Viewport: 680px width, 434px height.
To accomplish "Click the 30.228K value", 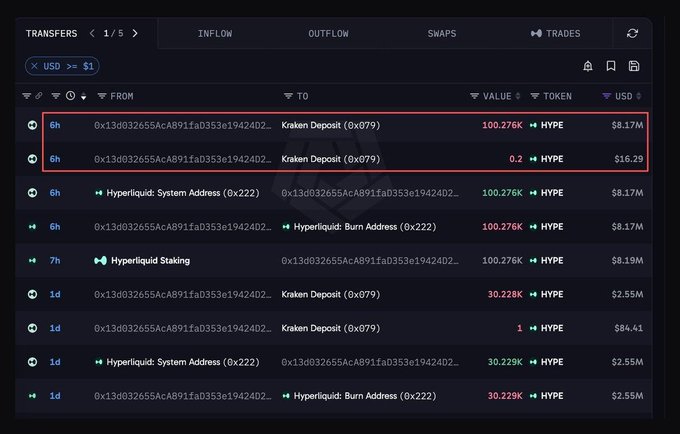I will point(505,294).
